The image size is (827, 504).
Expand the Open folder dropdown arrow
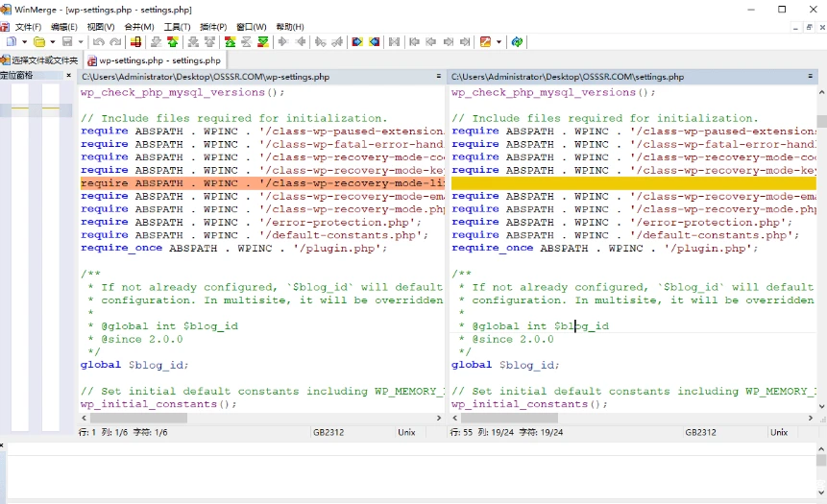pyautogui.click(x=52, y=41)
